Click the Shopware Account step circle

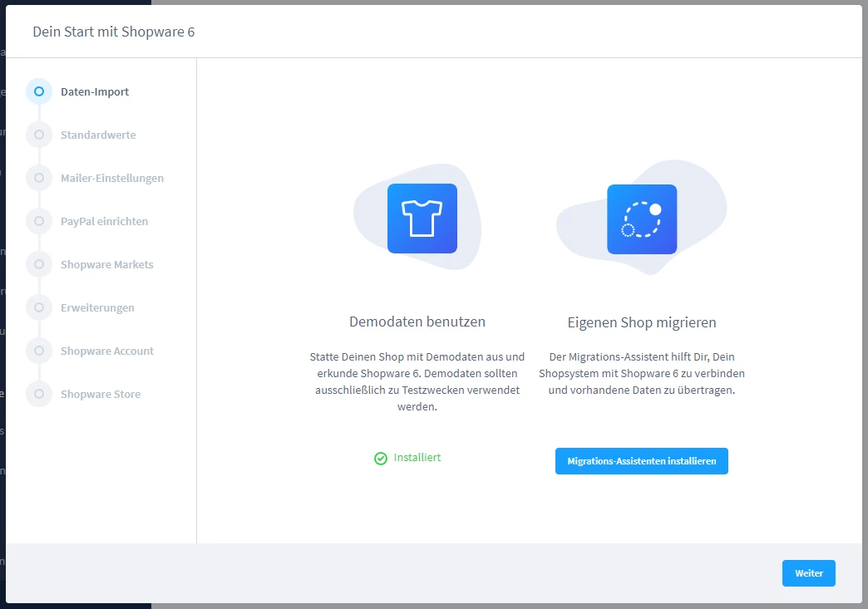[39, 351]
